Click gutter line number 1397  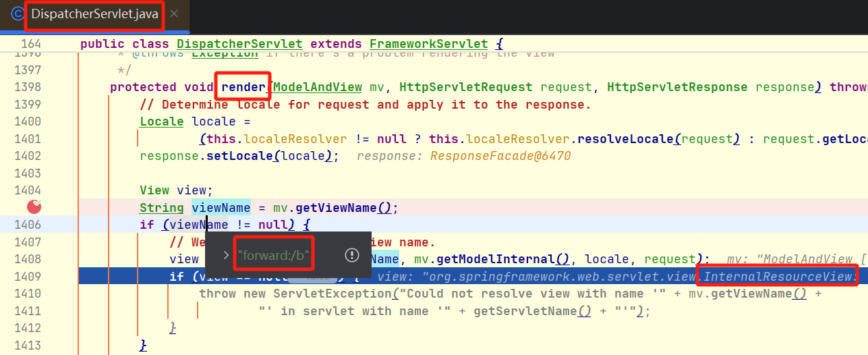coord(27,70)
